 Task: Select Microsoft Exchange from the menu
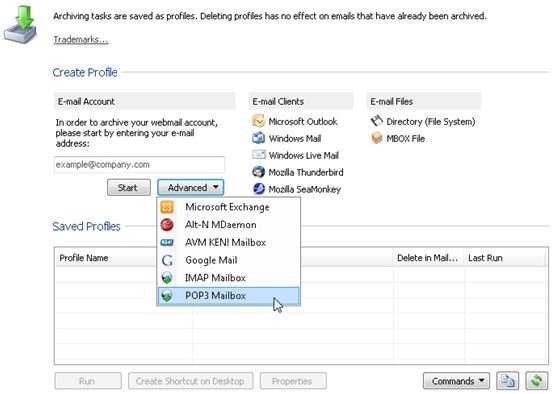(228, 207)
